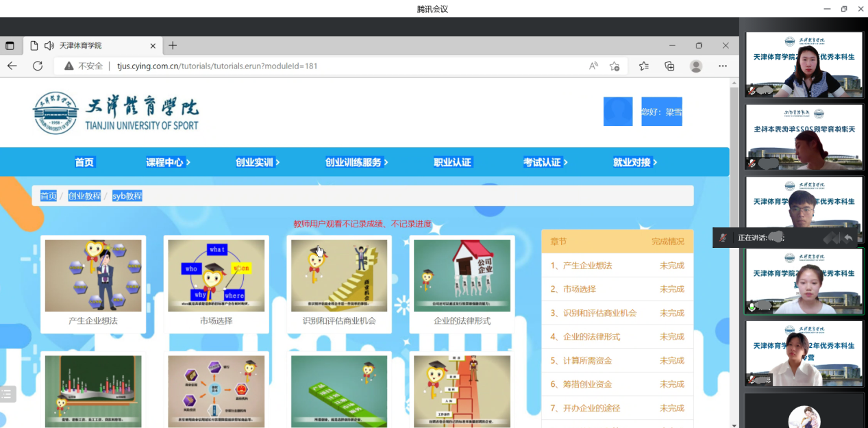Add page to favorites star icon
868x428 pixels.
615,66
